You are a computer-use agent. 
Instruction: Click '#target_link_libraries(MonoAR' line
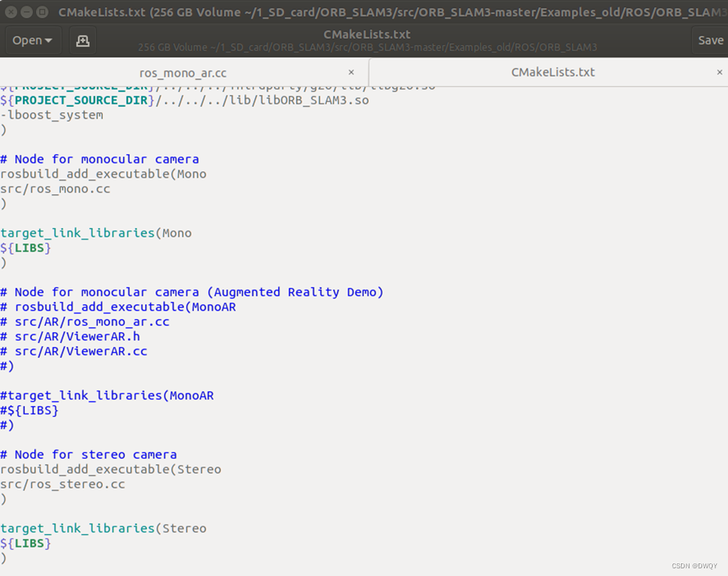click(107, 395)
